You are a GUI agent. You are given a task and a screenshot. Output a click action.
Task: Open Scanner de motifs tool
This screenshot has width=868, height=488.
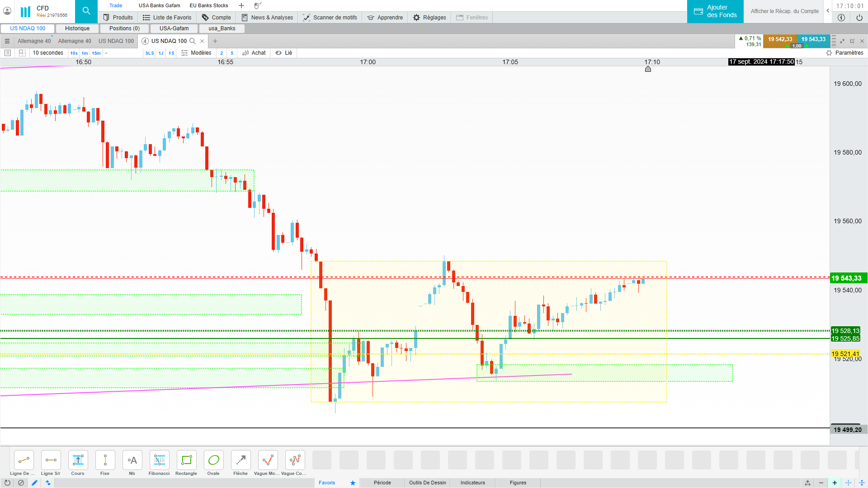[x=330, y=18]
